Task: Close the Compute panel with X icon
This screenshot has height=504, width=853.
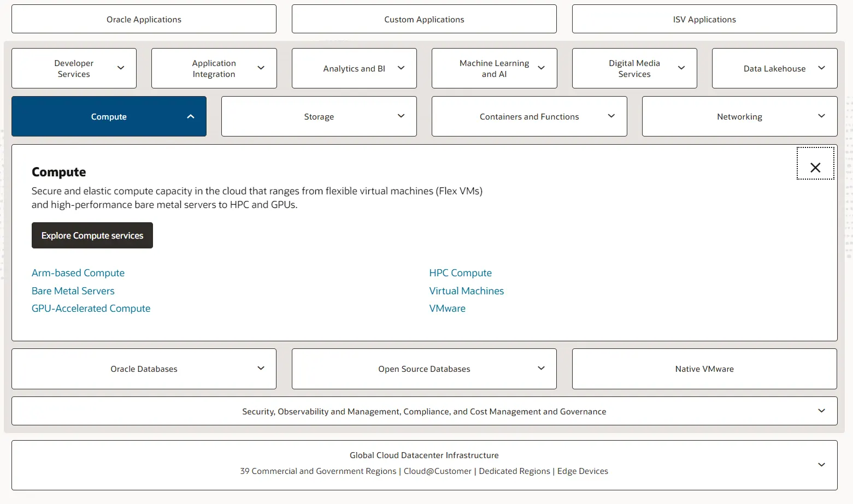Action: coord(815,163)
